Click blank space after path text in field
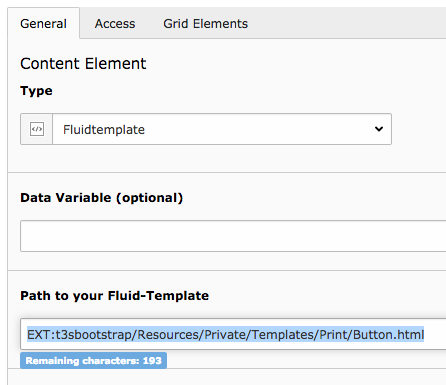The image size is (446, 385). click(435, 334)
